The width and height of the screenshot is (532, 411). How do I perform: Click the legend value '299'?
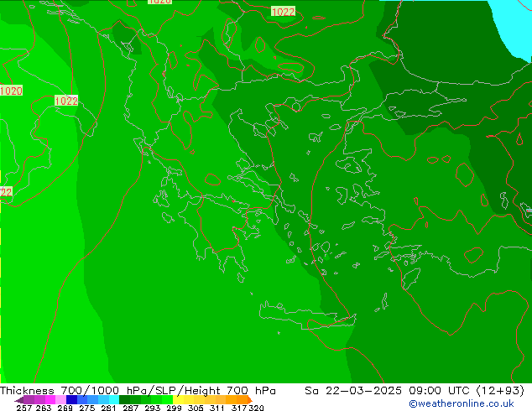pyautogui.click(x=174, y=408)
